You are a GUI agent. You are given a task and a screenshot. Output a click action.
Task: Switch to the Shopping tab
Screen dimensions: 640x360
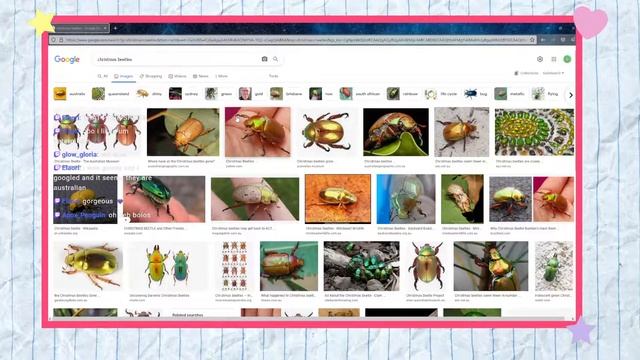pos(151,76)
